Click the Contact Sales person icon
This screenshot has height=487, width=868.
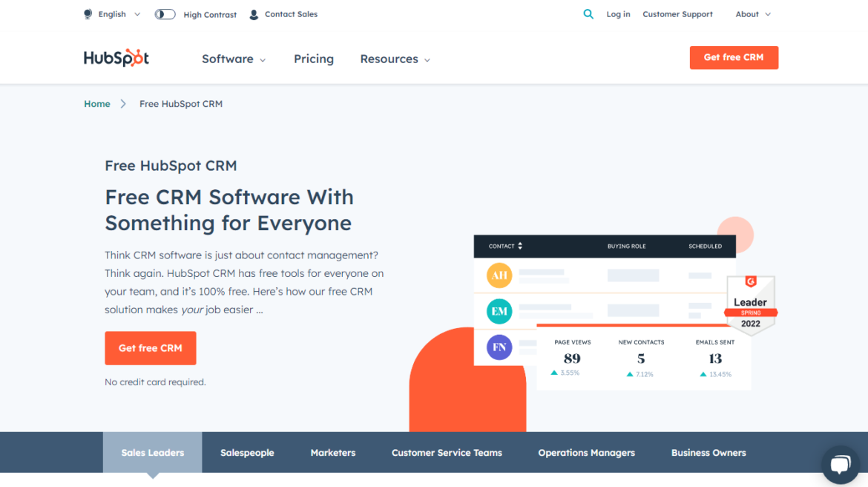pyautogui.click(x=254, y=14)
